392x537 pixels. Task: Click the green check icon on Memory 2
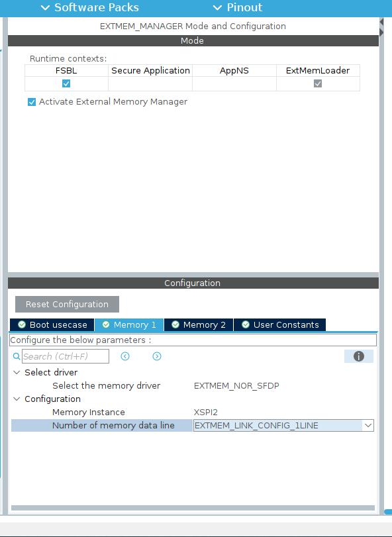click(175, 324)
